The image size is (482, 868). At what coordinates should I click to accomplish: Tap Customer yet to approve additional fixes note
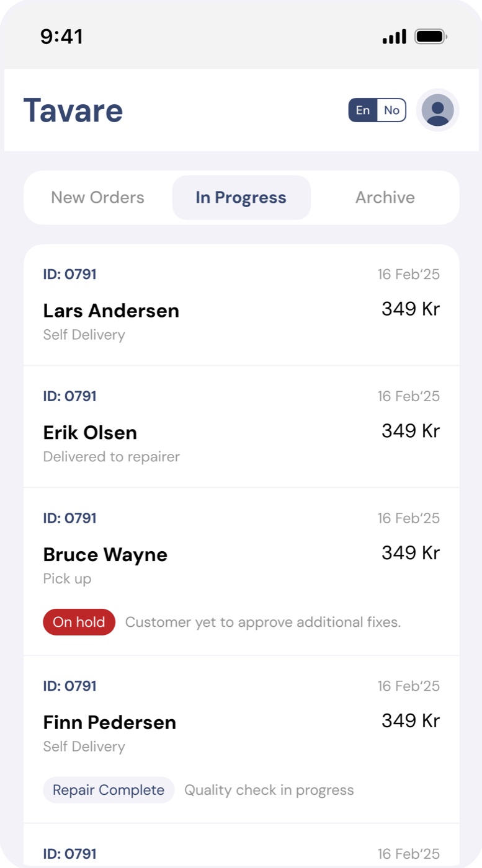(x=263, y=622)
